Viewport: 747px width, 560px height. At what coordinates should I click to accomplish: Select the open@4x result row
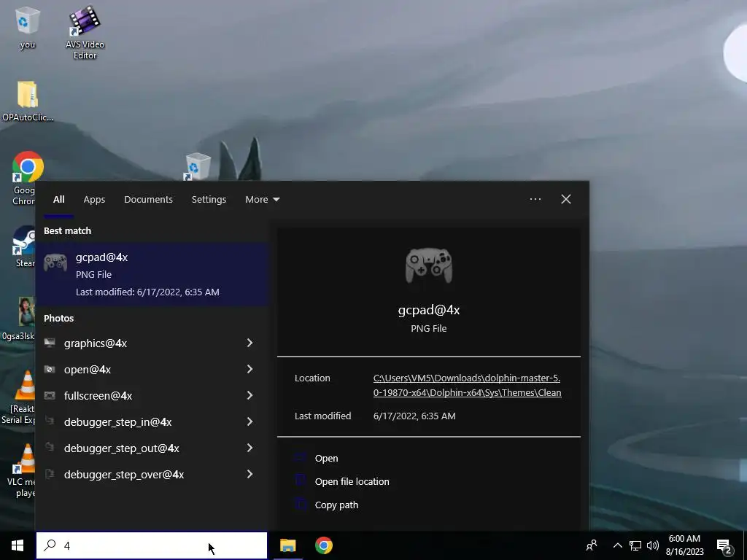[152, 369]
